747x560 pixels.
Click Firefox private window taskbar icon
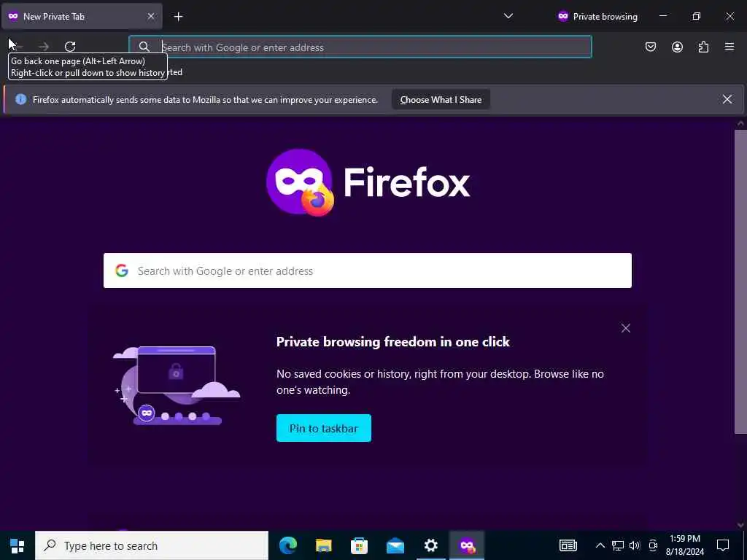point(467,545)
